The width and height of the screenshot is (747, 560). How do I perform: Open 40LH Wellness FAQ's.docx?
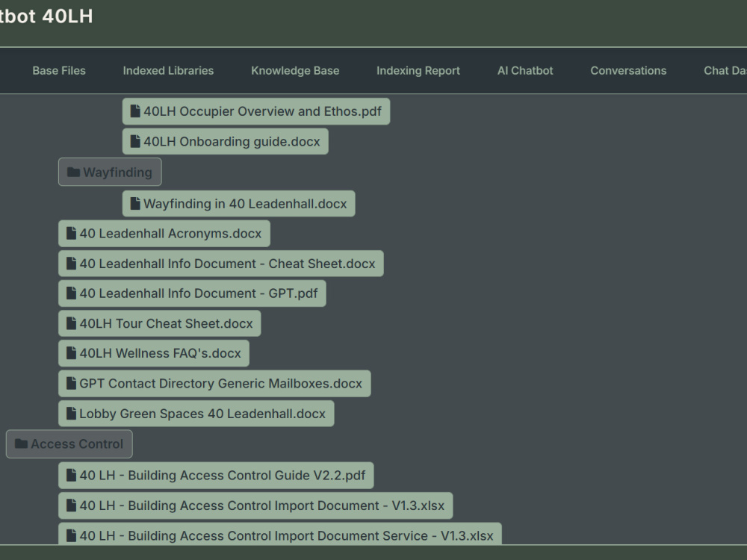(154, 353)
